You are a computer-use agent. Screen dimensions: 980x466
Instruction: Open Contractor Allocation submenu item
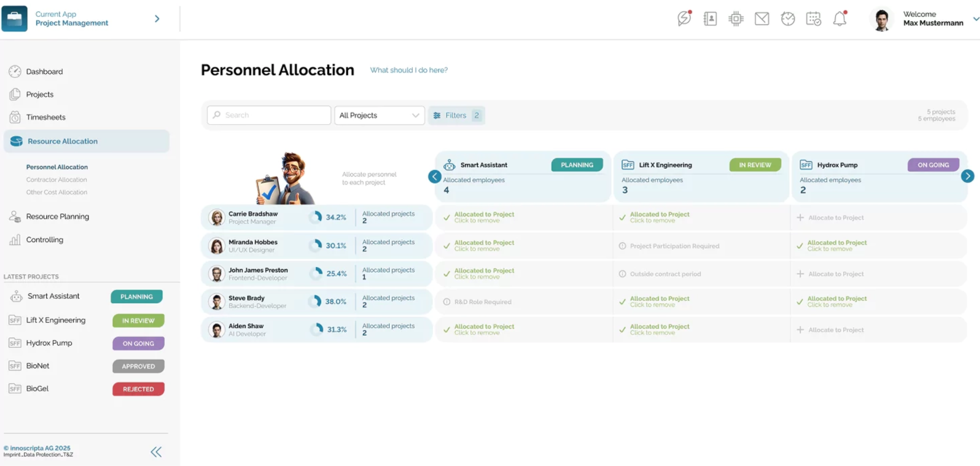coord(56,179)
